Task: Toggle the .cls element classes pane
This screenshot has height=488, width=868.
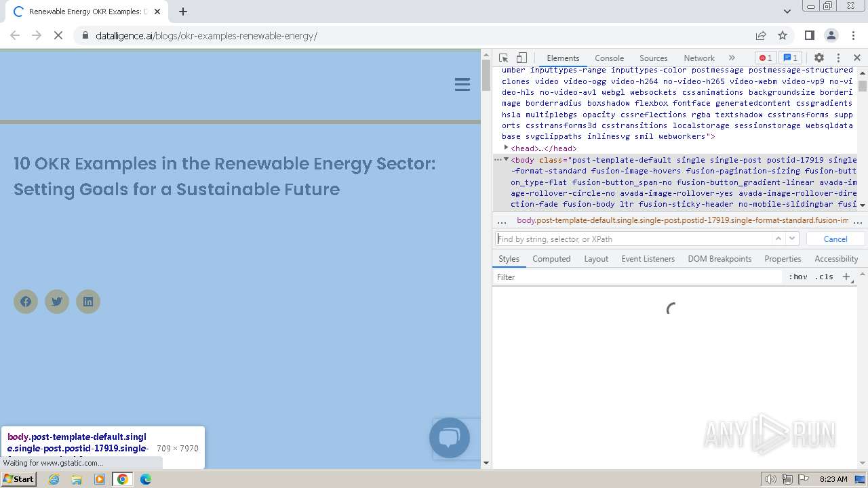Action: click(x=824, y=277)
